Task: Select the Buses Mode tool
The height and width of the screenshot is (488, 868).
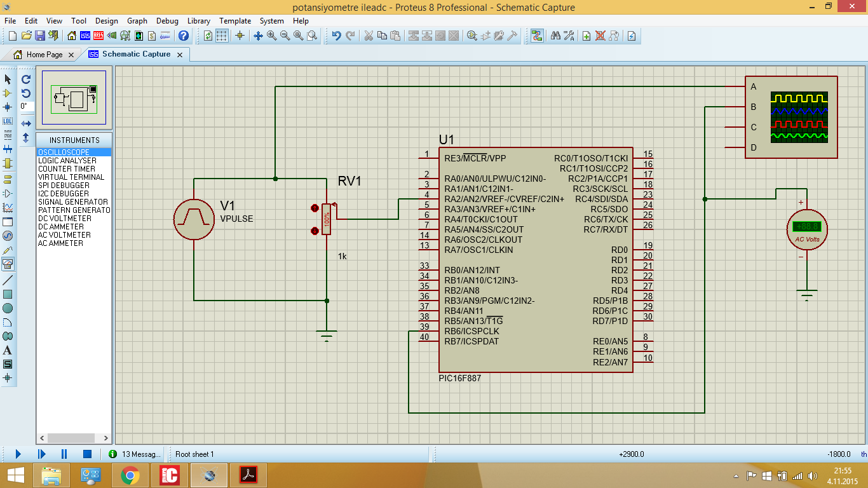Action: click(8, 149)
